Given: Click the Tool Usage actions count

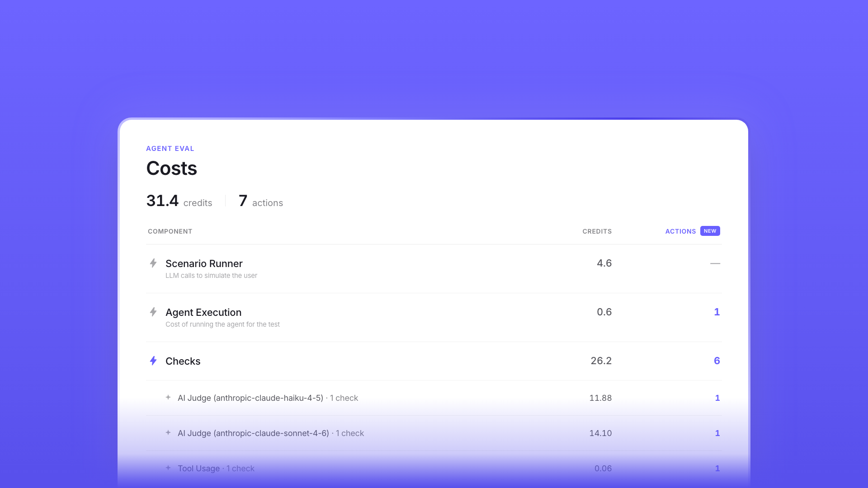Looking at the screenshot, I should (x=717, y=469).
